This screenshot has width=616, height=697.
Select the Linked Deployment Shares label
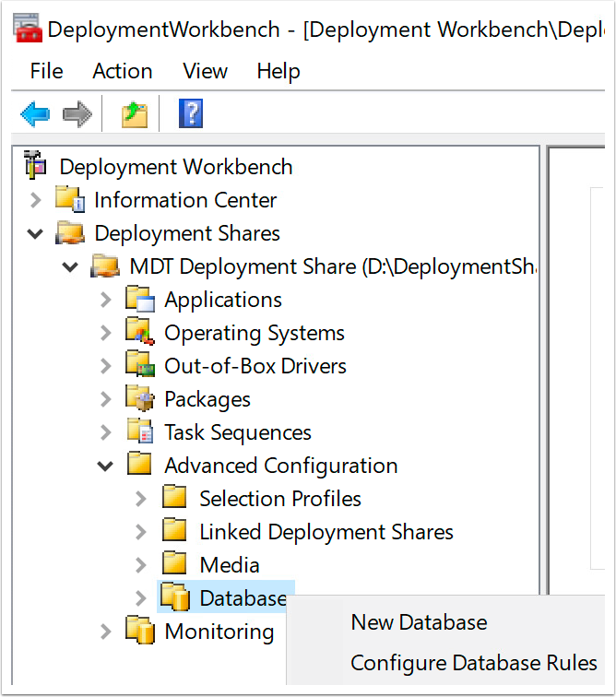pos(326,532)
